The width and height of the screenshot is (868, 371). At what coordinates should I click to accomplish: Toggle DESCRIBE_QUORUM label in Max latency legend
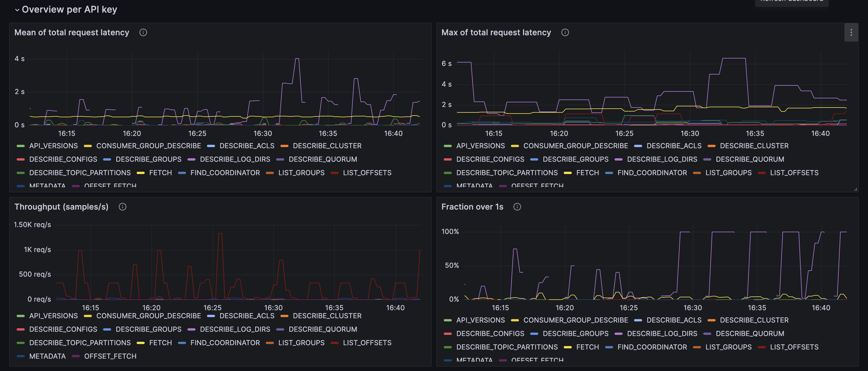[750, 159]
